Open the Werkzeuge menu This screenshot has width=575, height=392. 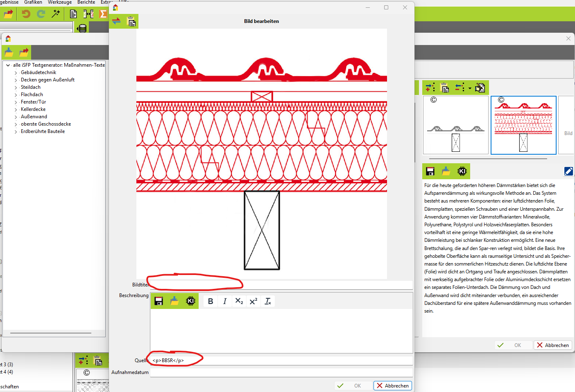click(60, 2)
